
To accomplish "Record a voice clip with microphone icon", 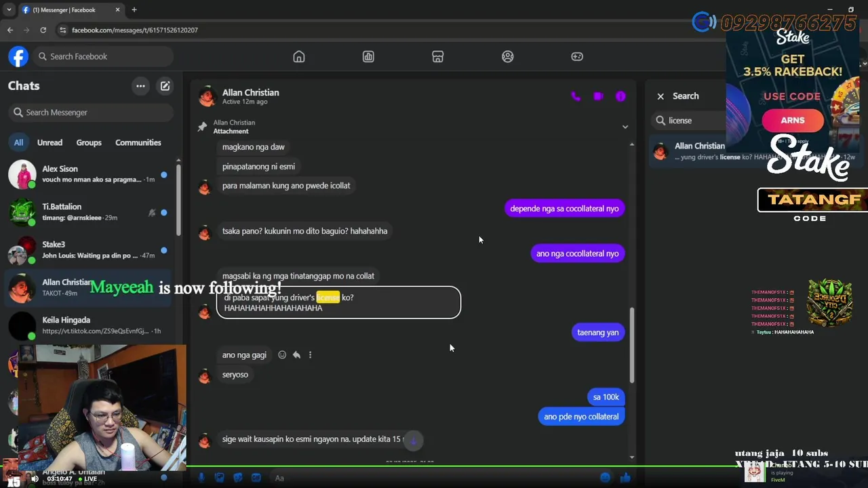I will [x=201, y=478].
